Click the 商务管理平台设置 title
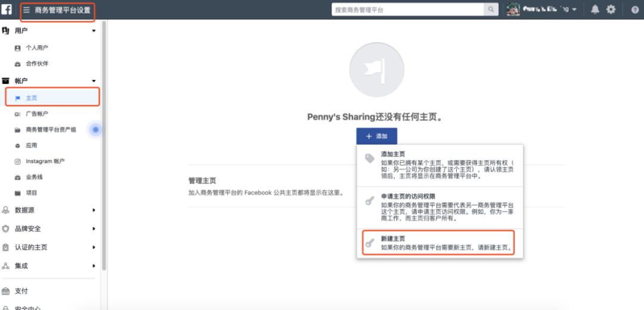The image size is (644, 310). (63, 10)
